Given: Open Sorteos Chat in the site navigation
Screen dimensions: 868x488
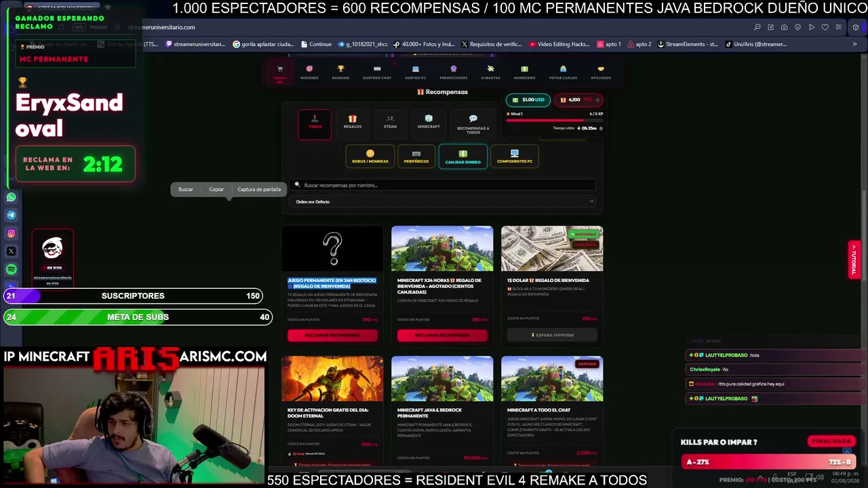Looking at the screenshot, I should pyautogui.click(x=377, y=72).
